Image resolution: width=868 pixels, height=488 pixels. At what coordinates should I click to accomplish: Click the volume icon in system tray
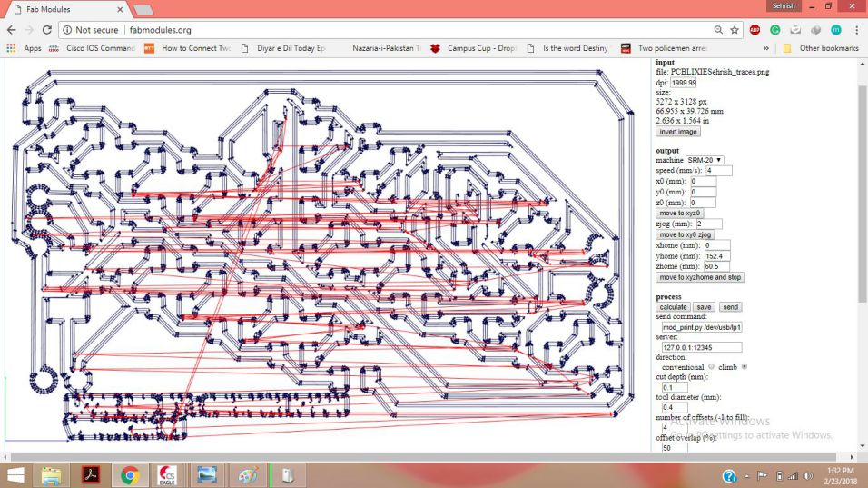[808, 476]
